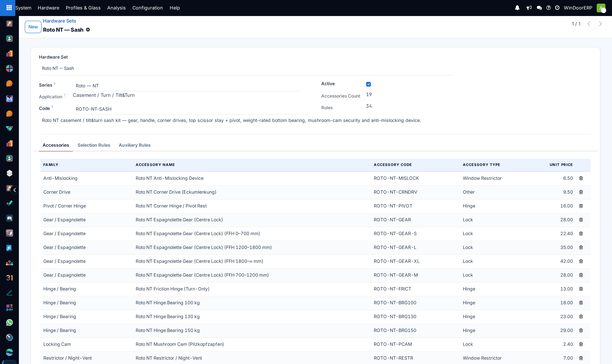This screenshot has width=612, height=364.
Task: Edit the Roto NT description text field
Action: (x=315, y=125)
